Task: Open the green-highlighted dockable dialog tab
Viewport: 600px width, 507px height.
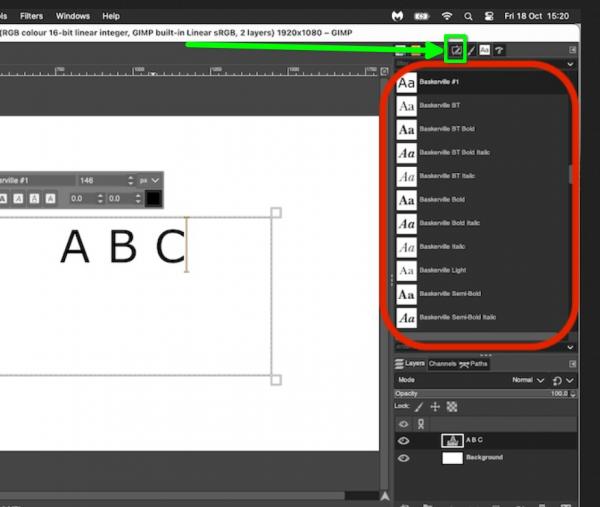Action: 455,50
